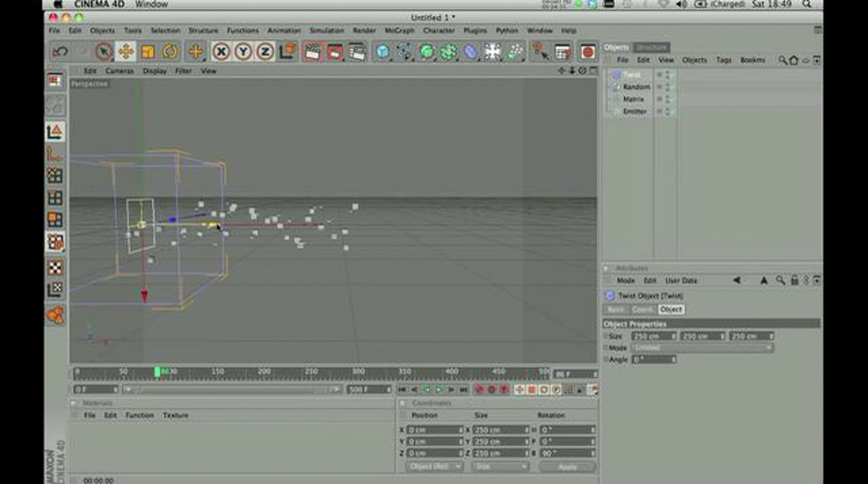Click the Angle input field
868x484 pixels.
click(654, 360)
